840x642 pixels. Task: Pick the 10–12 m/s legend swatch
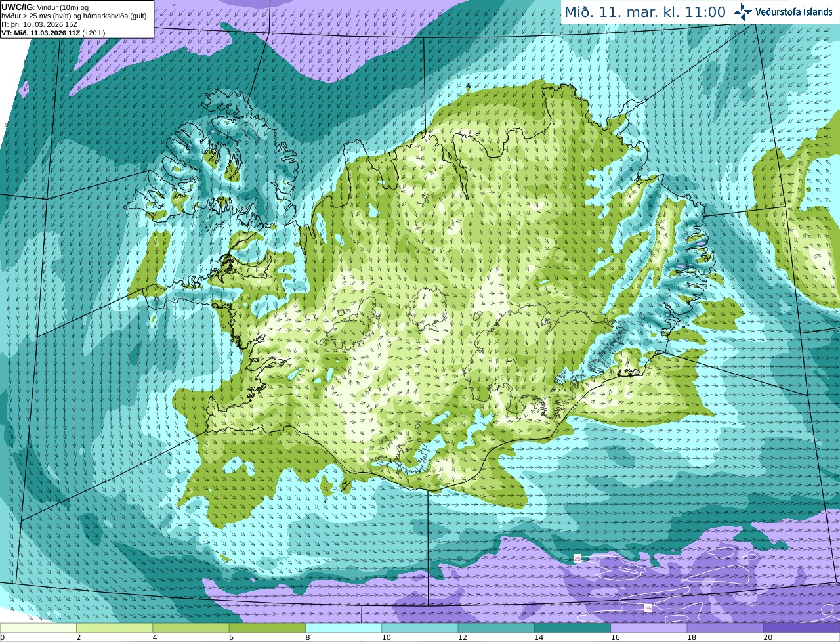coord(420,628)
